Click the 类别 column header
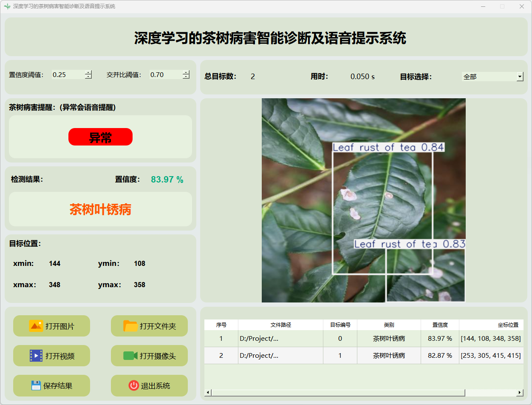Image resolution: width=532 pixels, height=405 pixels. [389, 325]
